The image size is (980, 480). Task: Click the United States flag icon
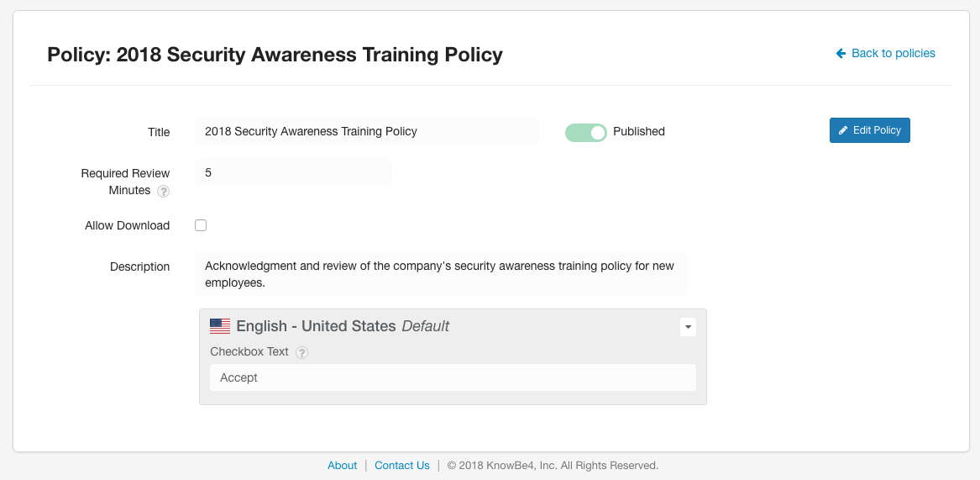point(220,326)
